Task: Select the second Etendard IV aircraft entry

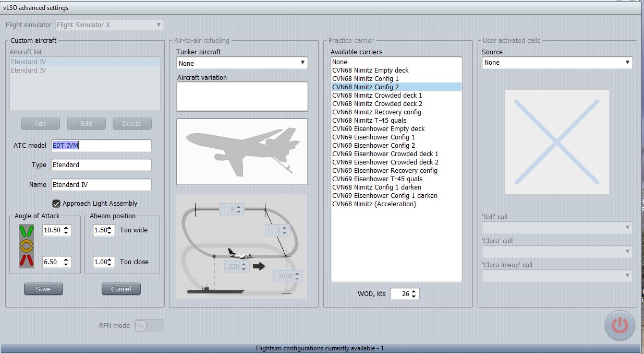Action: tap(85, 70)
